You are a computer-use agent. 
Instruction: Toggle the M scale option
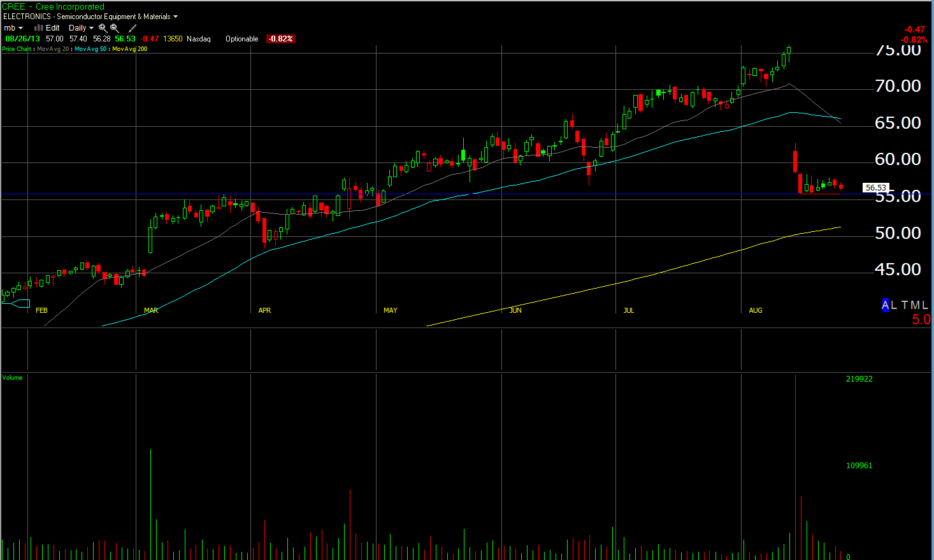coord(914,305)
